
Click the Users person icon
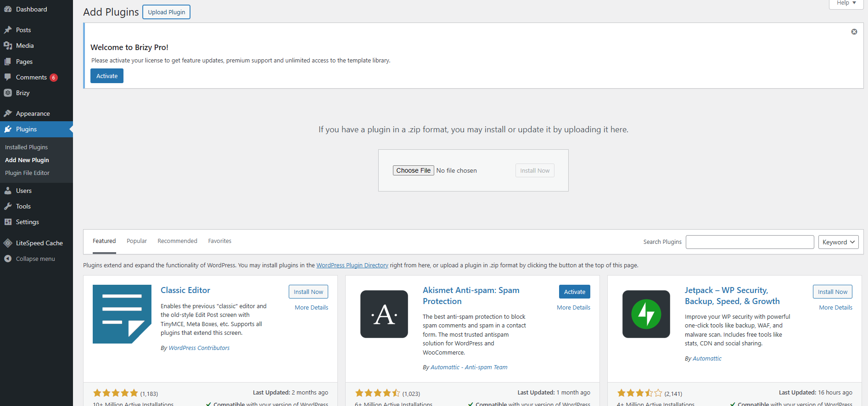(x=8, y=191)
